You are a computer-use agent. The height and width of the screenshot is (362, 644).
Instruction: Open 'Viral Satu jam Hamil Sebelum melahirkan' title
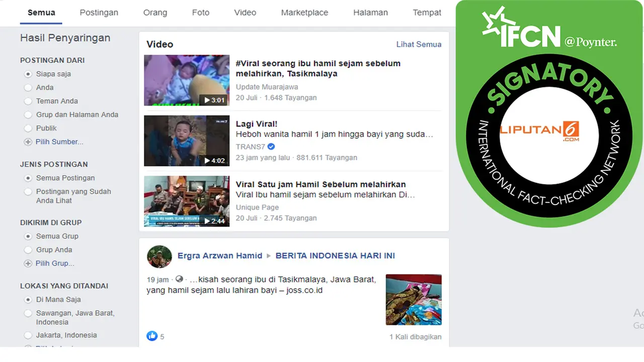pos(320,184)
